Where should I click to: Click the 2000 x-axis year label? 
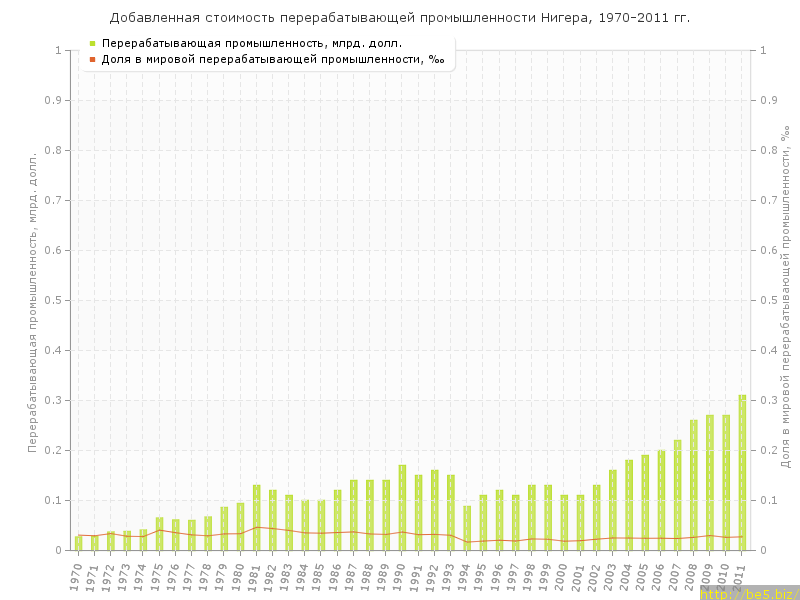point(562,576)
